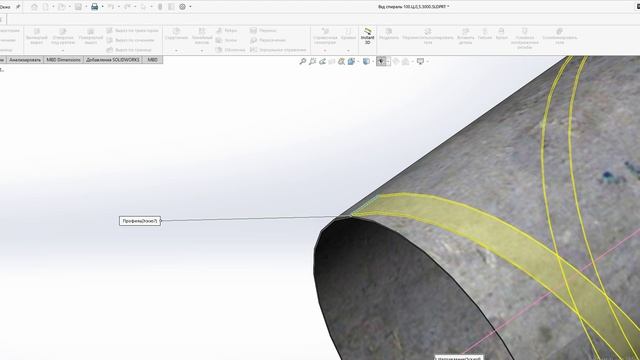The image size is (640, 360).
Task: Select Boundary Cut (Вырез по границе)
Action: click(x=129, y=50)
